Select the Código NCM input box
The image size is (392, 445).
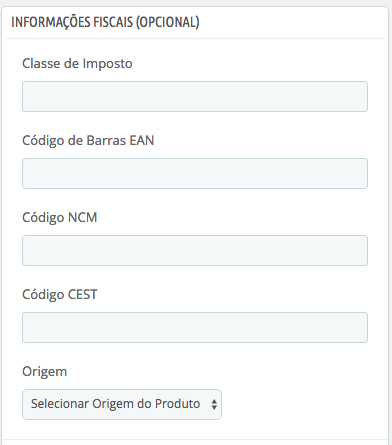coord(195,250)
